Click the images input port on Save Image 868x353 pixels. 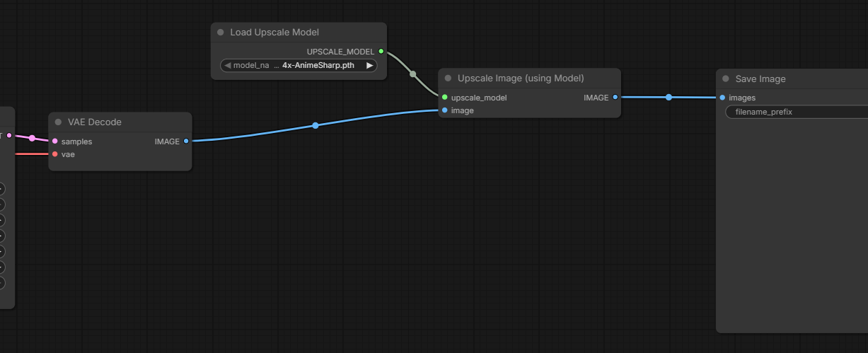tap(722, 98)
